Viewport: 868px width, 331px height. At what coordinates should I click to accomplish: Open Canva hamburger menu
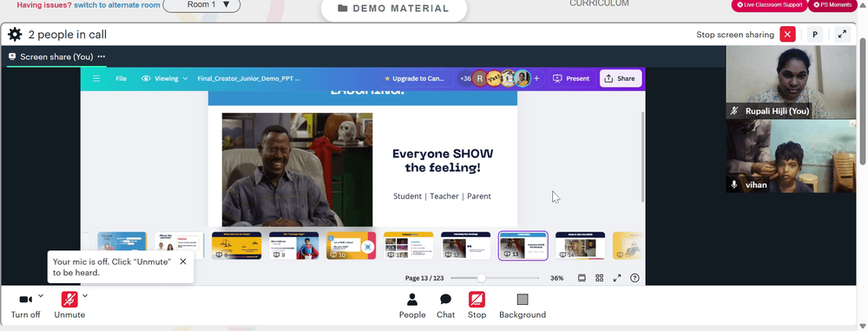[96, 79]
